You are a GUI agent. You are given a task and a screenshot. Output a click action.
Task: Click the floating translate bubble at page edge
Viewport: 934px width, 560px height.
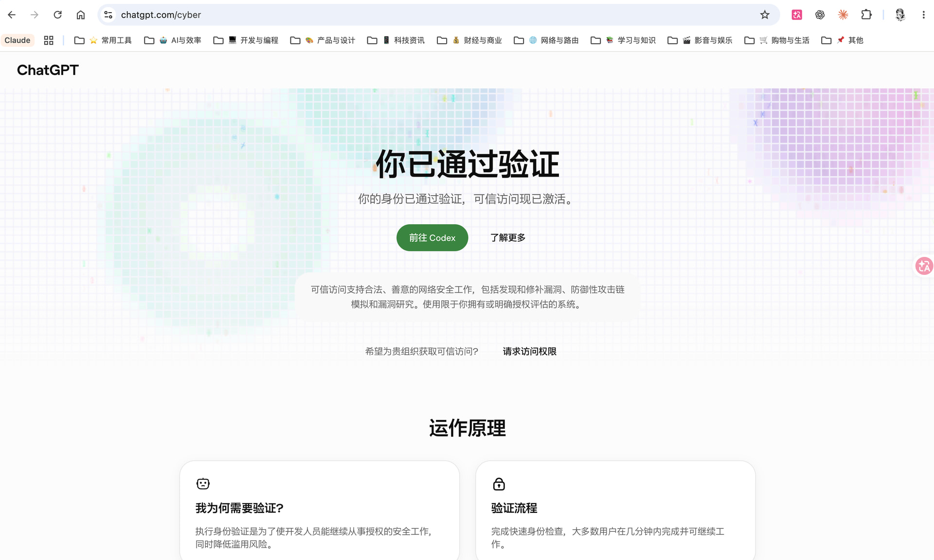point(924,266)
